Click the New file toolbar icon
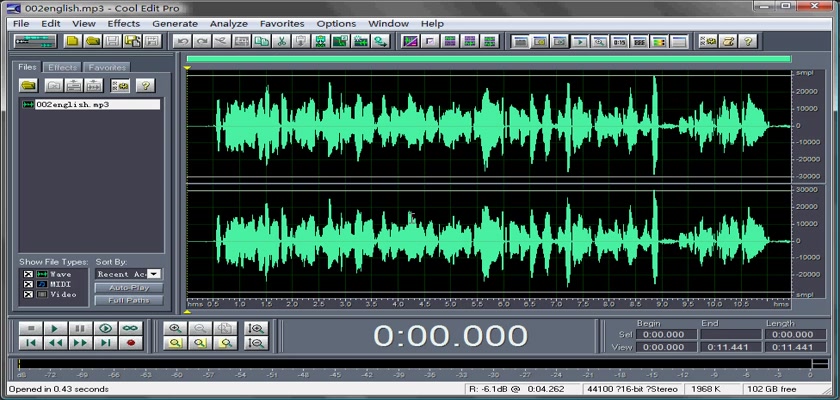Image resolution: width=840 pixels, height=400 pixels. pos(73,41)
